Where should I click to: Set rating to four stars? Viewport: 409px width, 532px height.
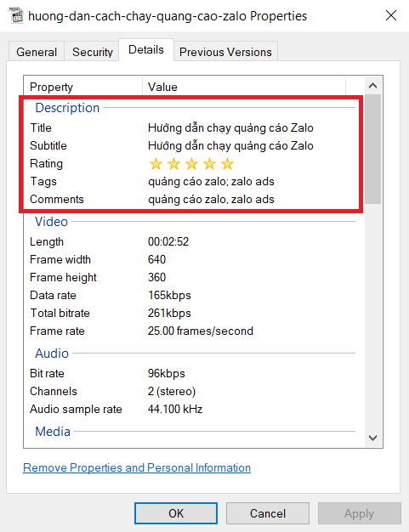(210, 164)
